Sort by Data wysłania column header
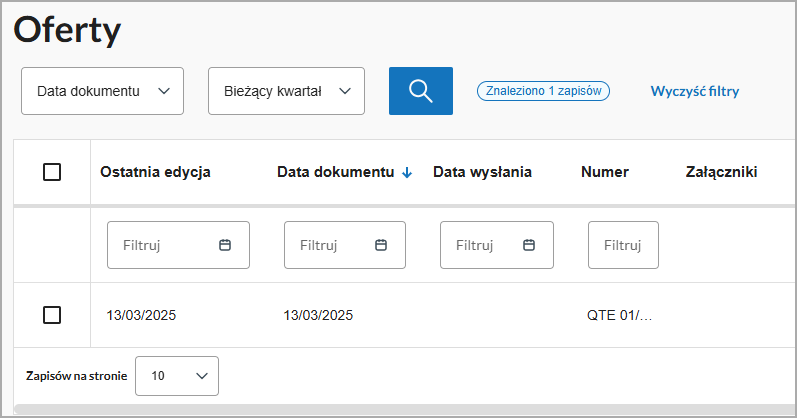 click(482, 172)
